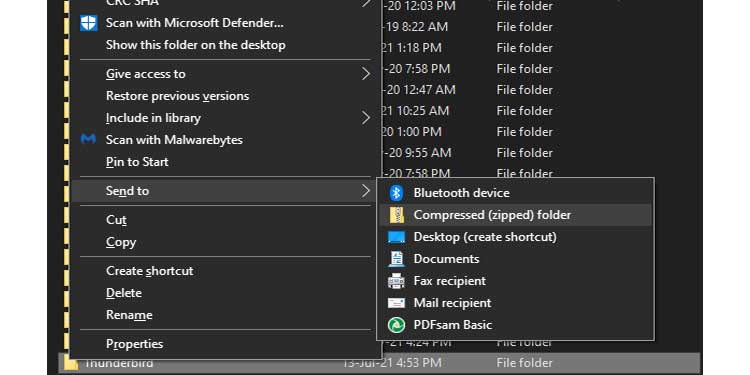Viewport: 750px width, 375px height.
Task: Choose Create shortcut
Action: coord(150,271)
